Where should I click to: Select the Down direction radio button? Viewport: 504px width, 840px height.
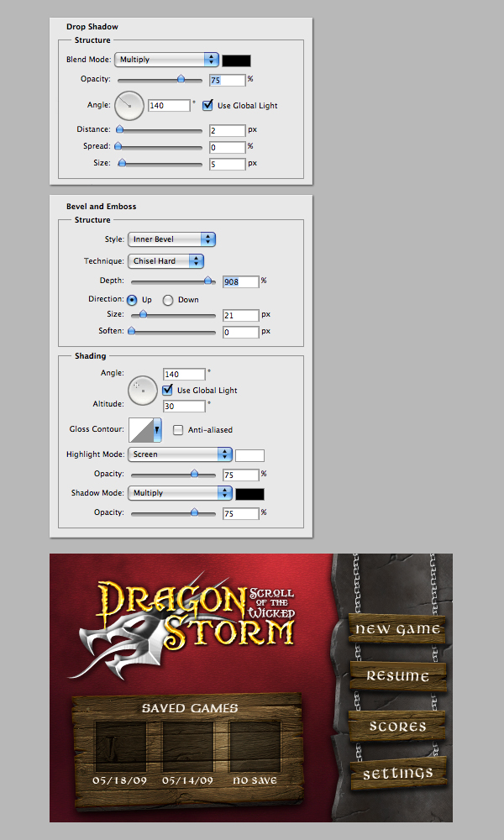(x=168, y=300)
